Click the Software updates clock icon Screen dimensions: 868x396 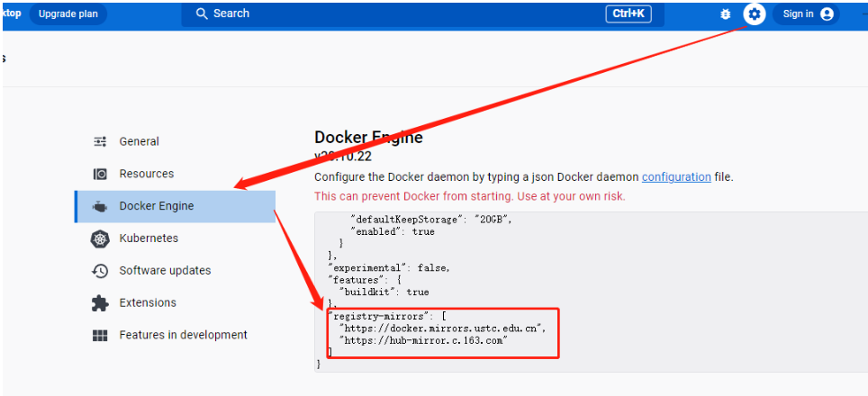point(100,271)
